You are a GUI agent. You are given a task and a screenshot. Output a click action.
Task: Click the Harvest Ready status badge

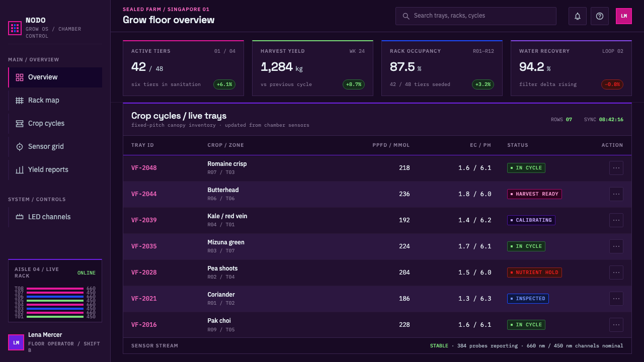(x=534, y=194)
